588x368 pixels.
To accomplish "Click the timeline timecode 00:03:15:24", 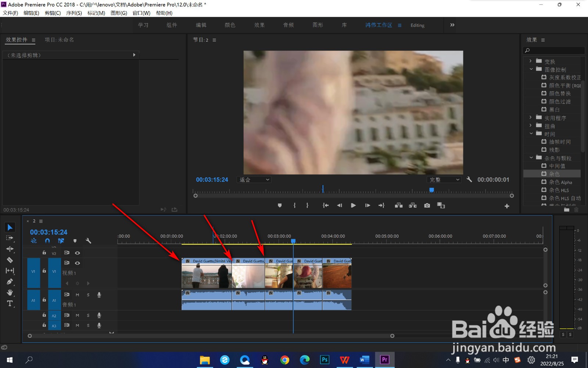I will (49, 232).
